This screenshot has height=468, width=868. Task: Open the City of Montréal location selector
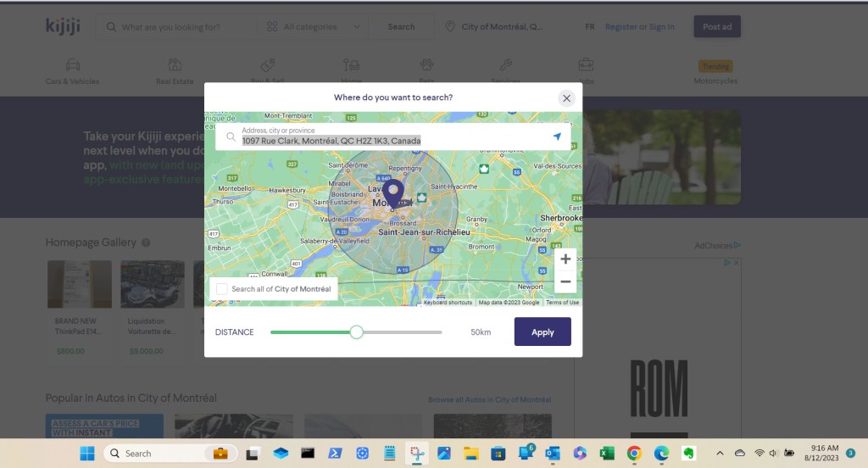(501, 27)
